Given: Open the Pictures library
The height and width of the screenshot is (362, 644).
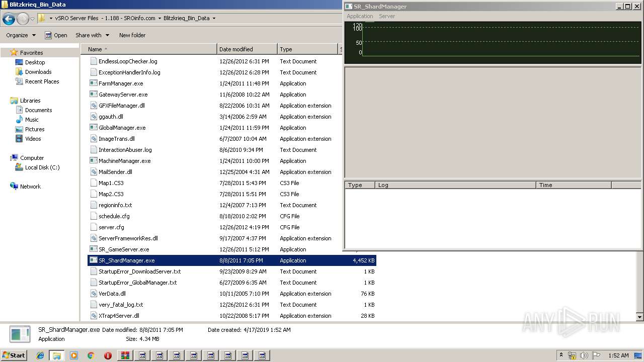Looking at the screenshot, I should pyautogui.click(x=35, y=129).
